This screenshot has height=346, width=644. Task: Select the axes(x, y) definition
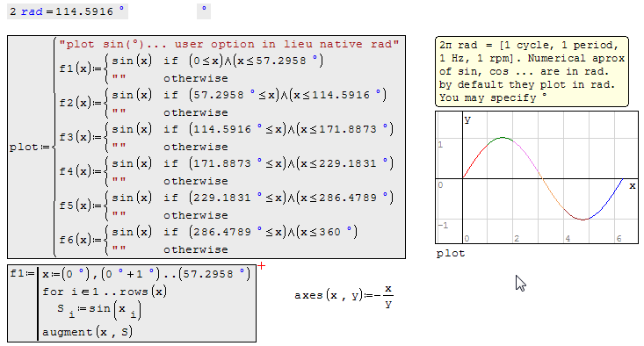point(344,296)
